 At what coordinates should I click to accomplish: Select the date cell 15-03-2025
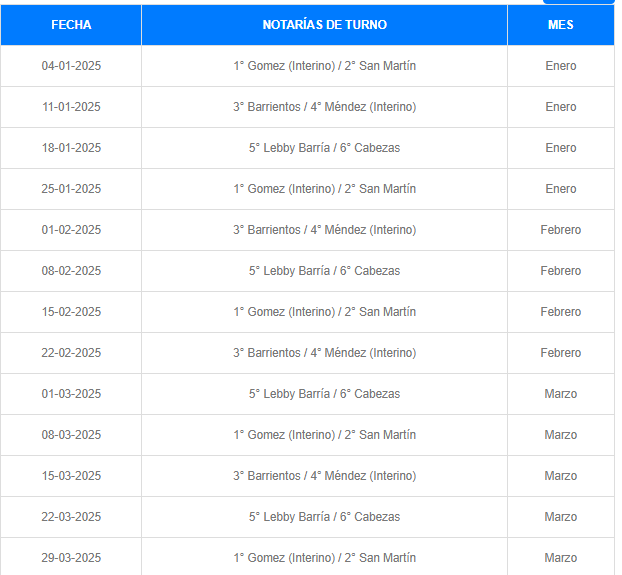pyautogui.click(x=71, y=476)
